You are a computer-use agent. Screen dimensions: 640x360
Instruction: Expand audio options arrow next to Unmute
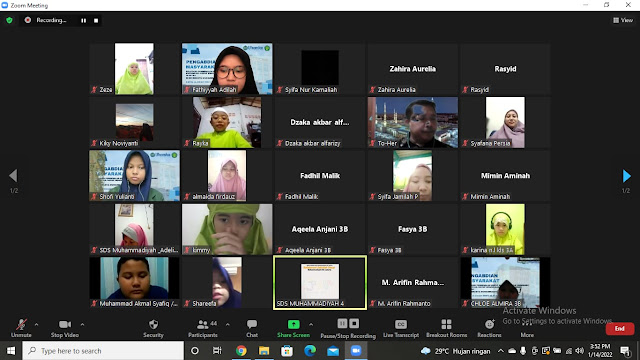36,324
